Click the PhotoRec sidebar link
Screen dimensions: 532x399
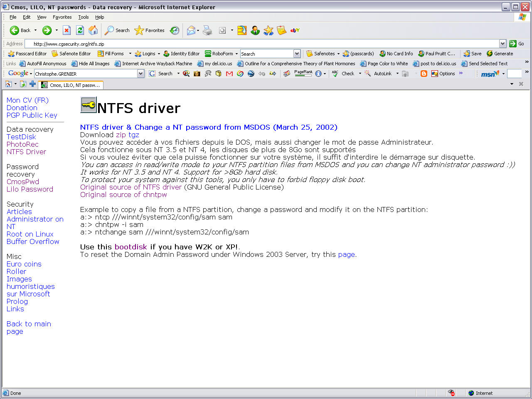point(22,144)
